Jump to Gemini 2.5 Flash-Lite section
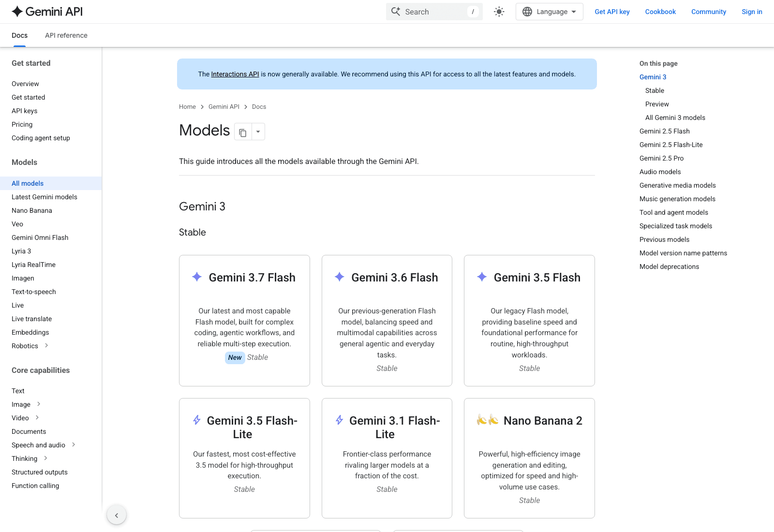This screenshot has width=774, height=532. pos(671,145)
